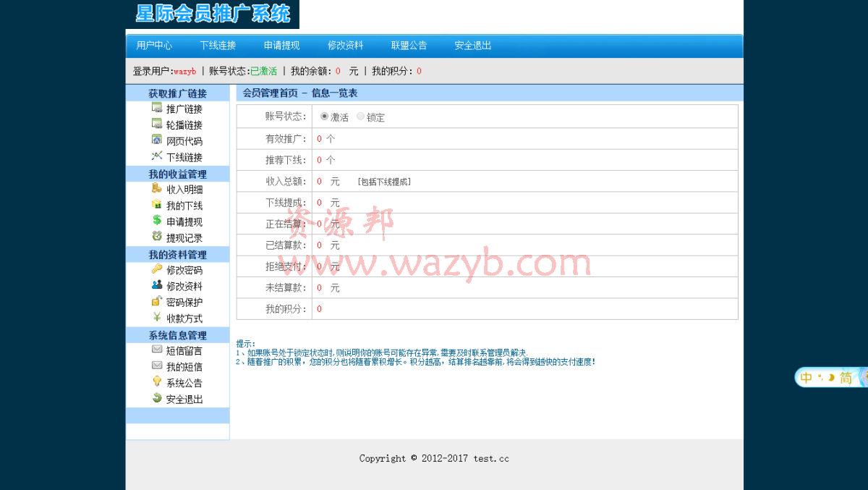Click the [包括下线提成] note text
The width and height of the screenshot is (868, 490).
coord(384,182)
